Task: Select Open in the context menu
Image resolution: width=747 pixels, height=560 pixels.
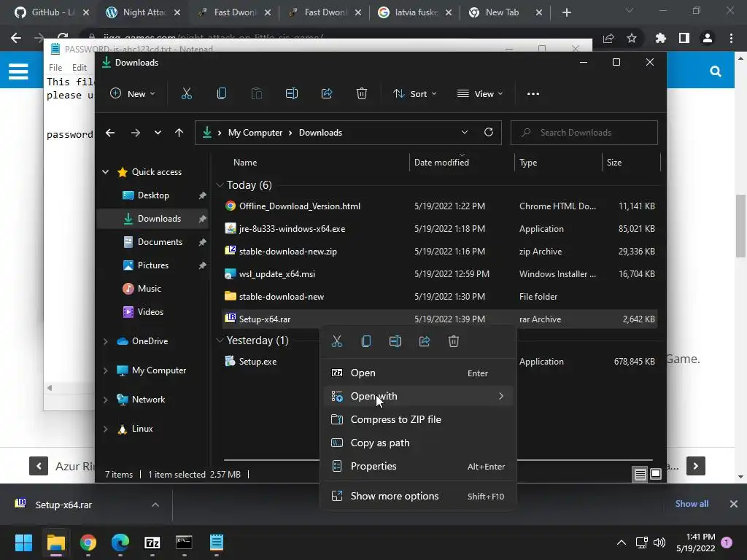Action: (418, 373)
